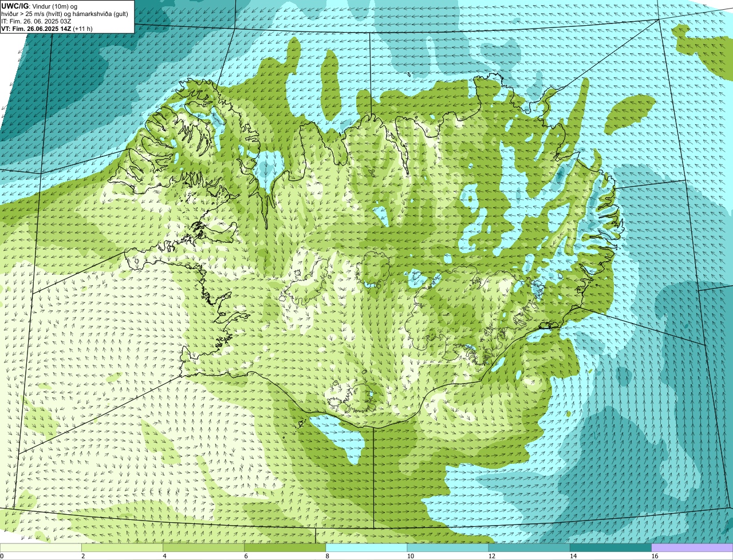The width and height of the screenshot is (733, 560).
Task: Pick the darker green 6–8 m/s scale swatch
Action: [285, 548]
